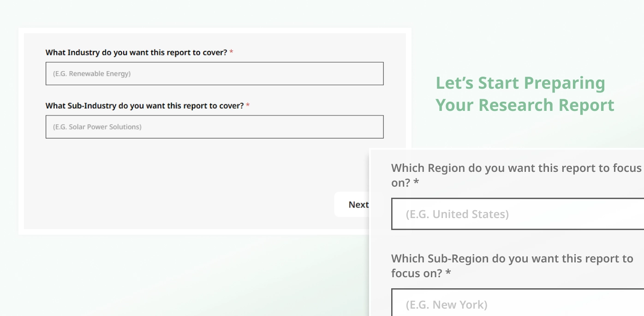Click the '(E.G. United States)' placeholder text
The width and height of the screenshot is (644, 316).
pos(457,214)
